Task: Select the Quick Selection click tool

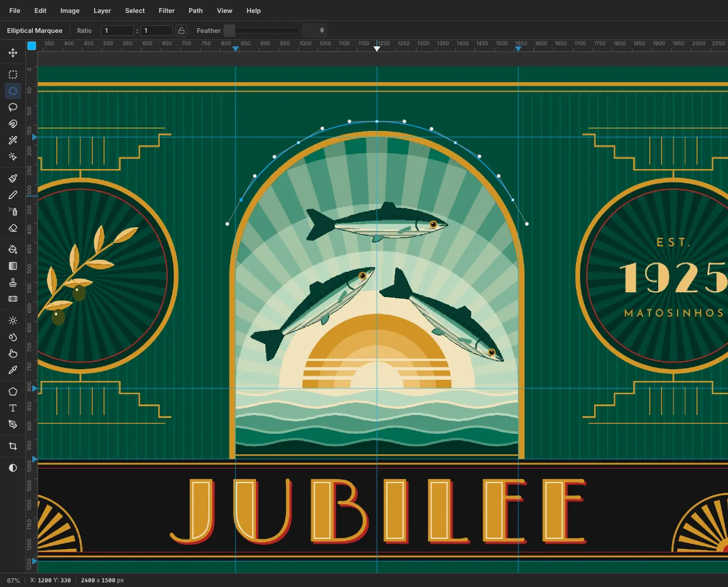Action: tap(13, 157)
